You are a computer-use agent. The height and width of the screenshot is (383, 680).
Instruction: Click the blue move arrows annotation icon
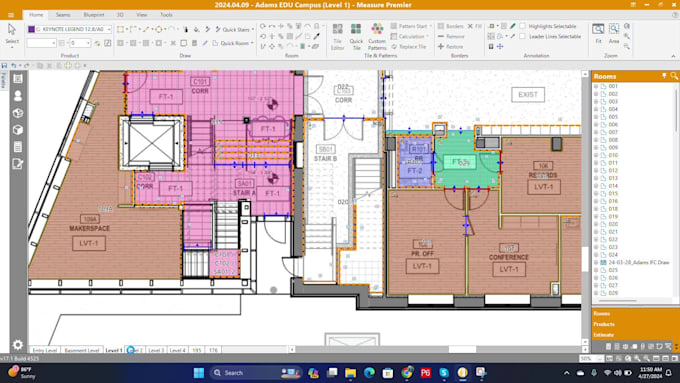500,46
